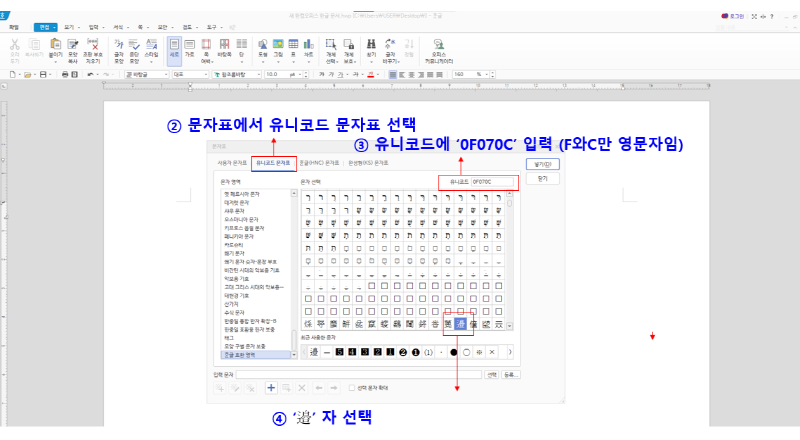Select the highlighted 邊 character cell in grid
Viewport: 800px width, 440px height.
(x=461, y=324)
